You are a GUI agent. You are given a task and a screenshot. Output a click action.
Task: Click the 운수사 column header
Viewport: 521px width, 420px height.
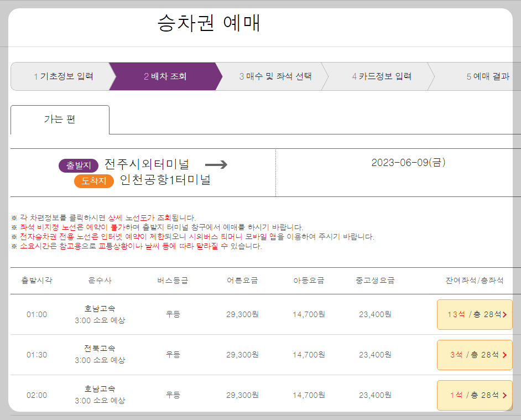point(100,281)
